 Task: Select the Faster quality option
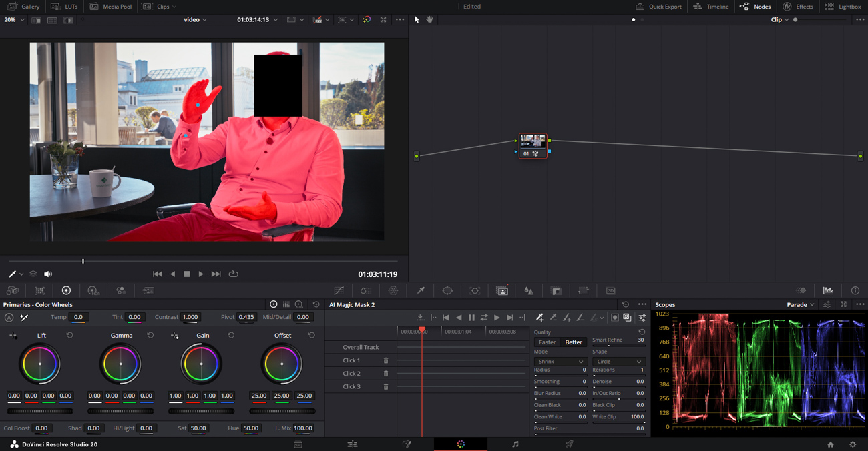coord(547,342)
